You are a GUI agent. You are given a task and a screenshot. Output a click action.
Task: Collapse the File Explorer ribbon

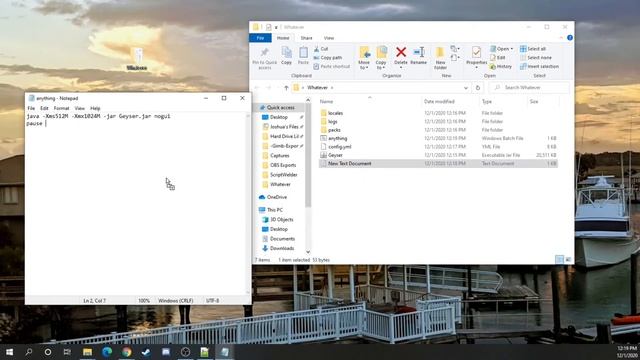[561, 38]
